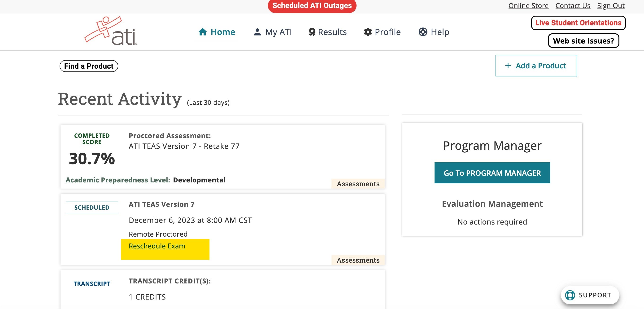Click ATI TEAS Version 7 - Retake 77
Viewport: 644px width, 309px height.
184,146
